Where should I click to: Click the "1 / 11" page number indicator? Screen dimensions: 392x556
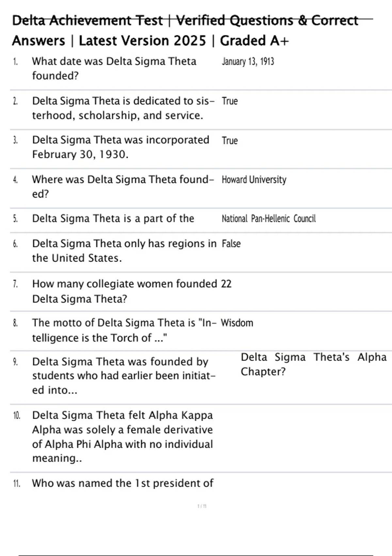tap(202, 506)
